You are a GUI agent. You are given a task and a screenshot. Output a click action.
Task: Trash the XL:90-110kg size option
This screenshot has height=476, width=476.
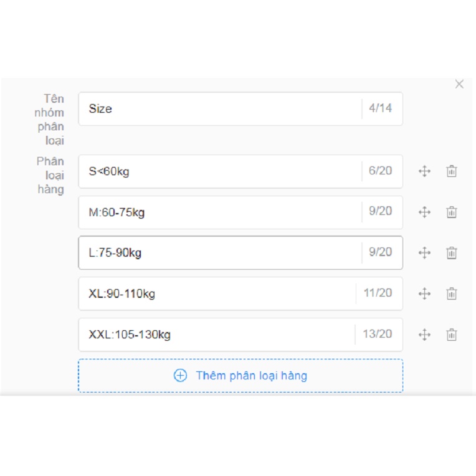tap(452, 293)
